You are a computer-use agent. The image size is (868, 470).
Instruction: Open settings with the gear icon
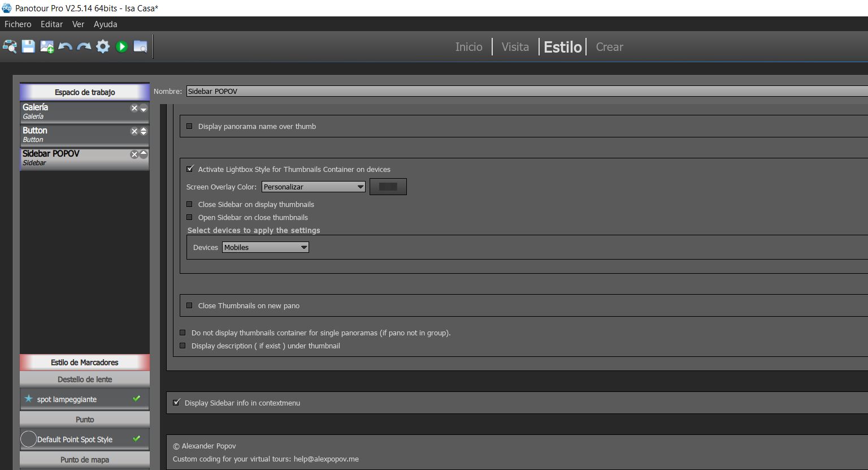[103, 47]
